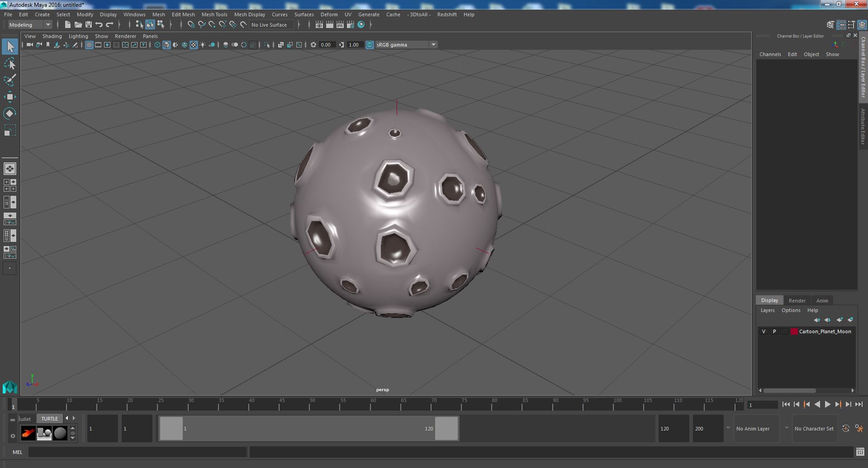The width and height of the screenshot is (868, 468).
Task: Enable snap to grids
Action: point(191,25)
